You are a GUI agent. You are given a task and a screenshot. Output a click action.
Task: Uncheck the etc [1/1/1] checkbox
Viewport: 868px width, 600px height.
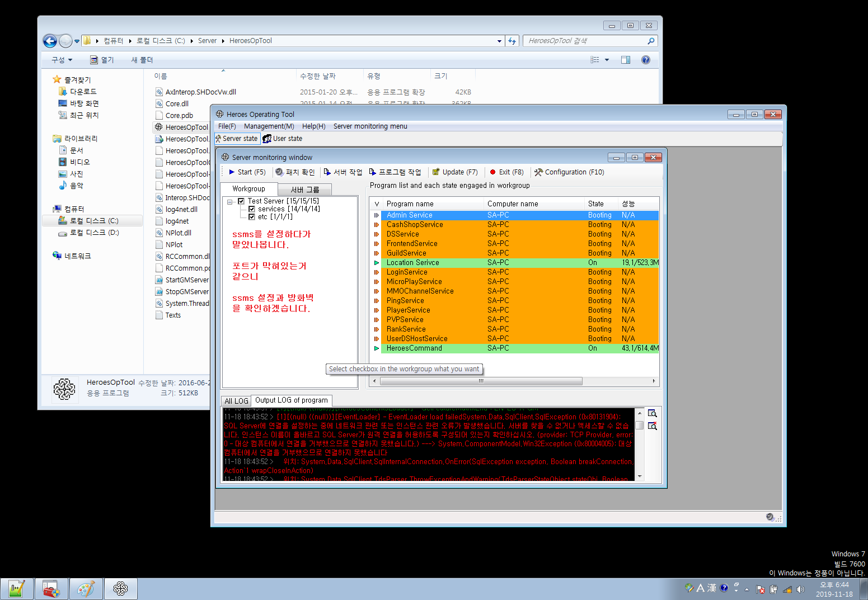252,217
